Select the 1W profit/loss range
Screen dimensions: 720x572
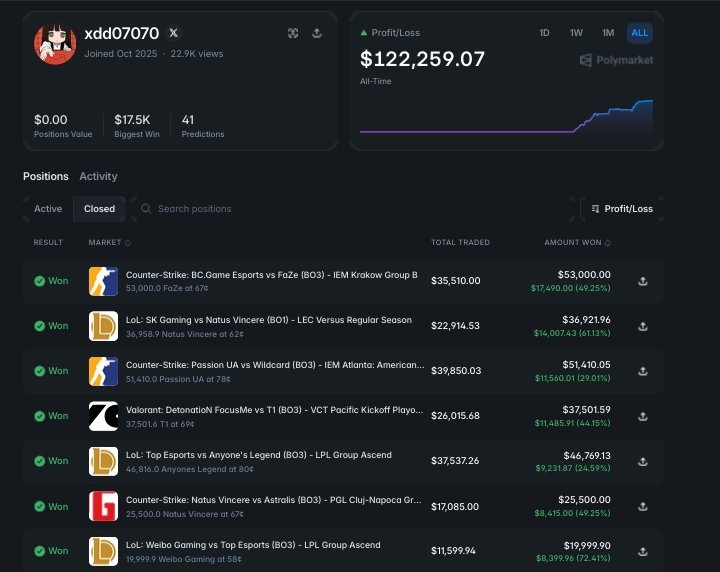(x=576, y=33)
